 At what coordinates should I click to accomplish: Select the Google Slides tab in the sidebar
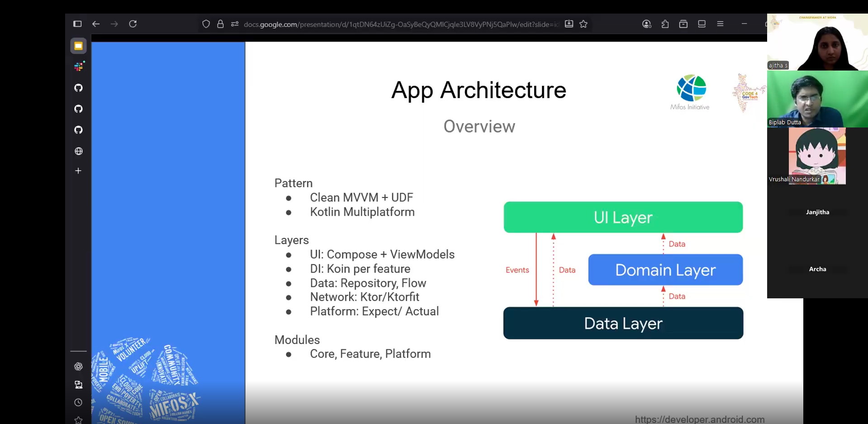(78, 46)
